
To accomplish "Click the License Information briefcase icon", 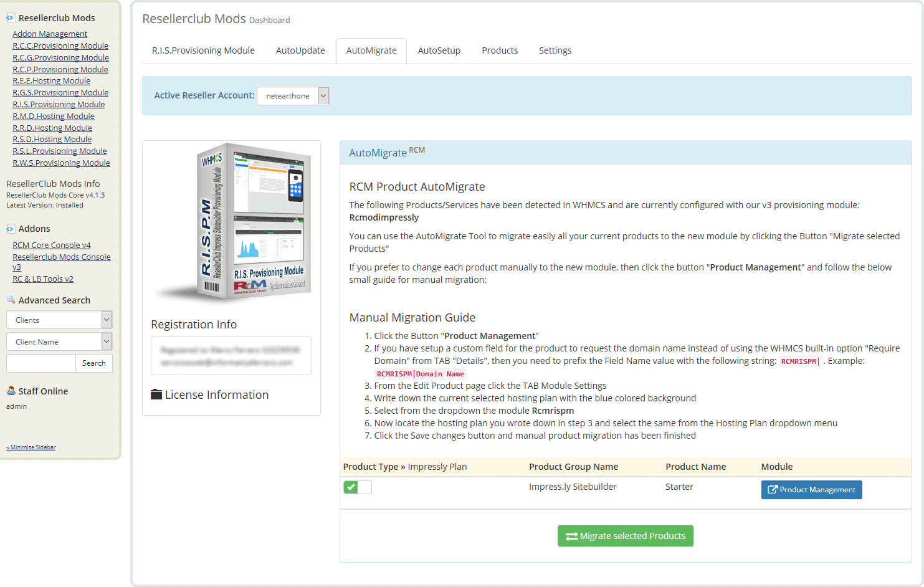I will click(156, 394).
